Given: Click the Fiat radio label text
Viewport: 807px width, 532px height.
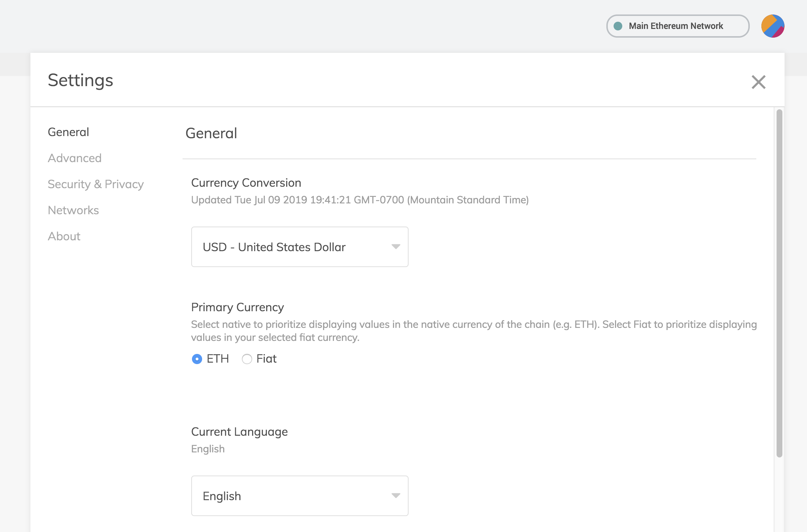Looking at the screenshot, I should click(266, 359).
